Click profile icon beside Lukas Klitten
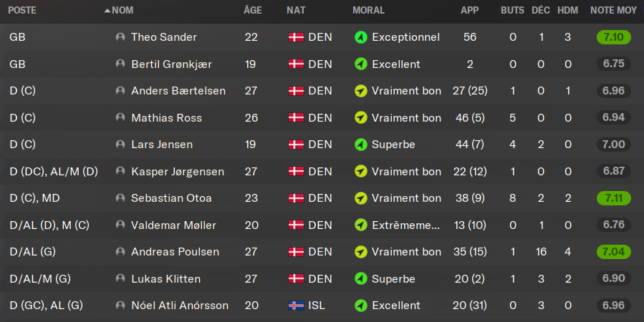Viewport: 644px width, 322px height. click(120, 279)
